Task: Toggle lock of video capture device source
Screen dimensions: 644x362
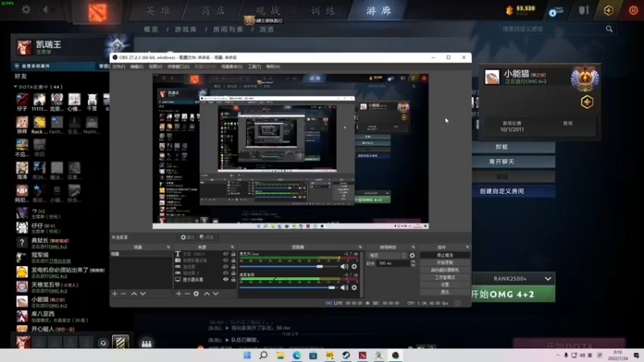Action: tap(233, 260)
